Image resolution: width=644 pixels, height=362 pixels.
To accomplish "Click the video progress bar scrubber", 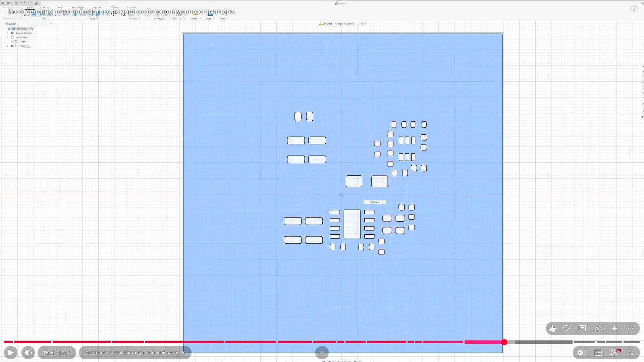I will click(x=504, y=342).
